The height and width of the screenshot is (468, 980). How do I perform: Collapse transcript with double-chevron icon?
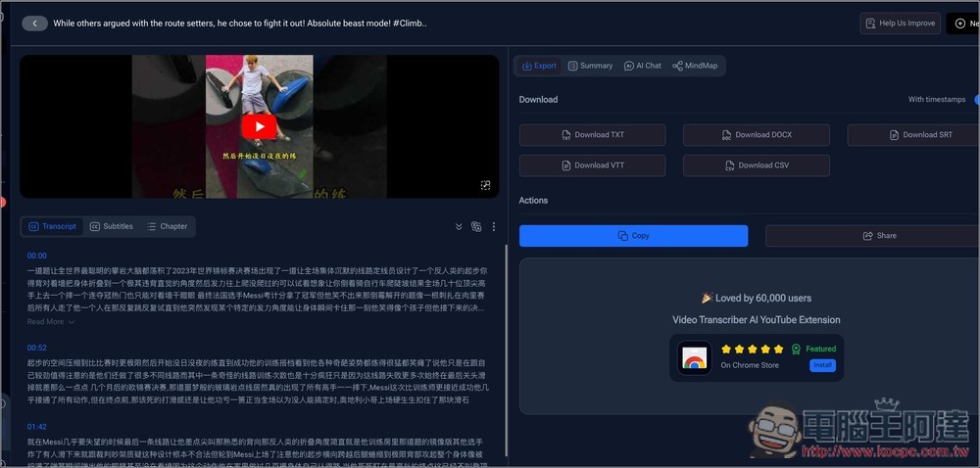pyautogui.click(x=459, y=226)
